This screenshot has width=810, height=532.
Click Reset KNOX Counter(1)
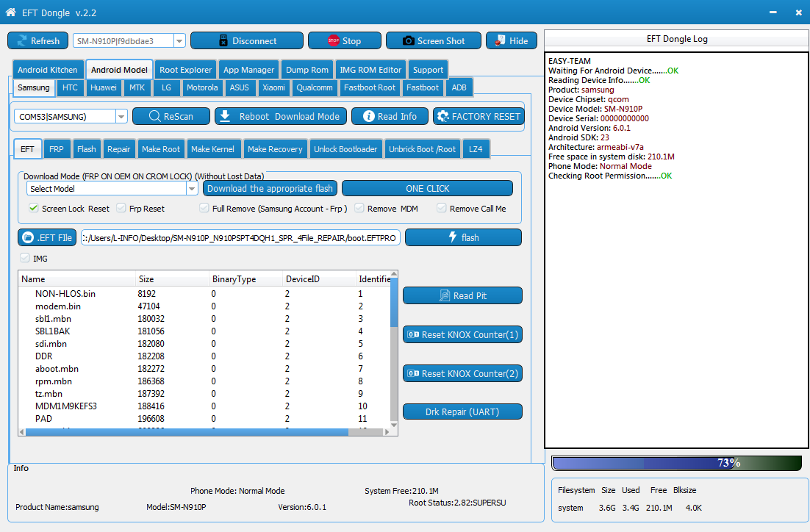click(462, 334)
